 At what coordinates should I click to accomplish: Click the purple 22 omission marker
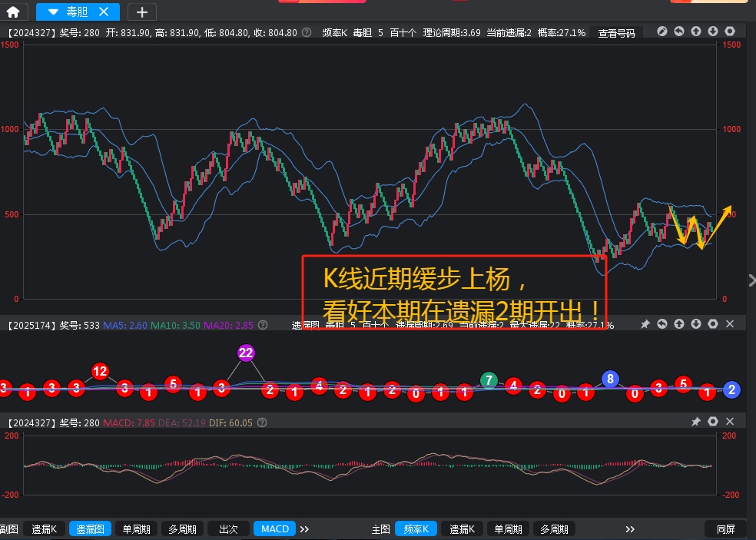point(246,353)
